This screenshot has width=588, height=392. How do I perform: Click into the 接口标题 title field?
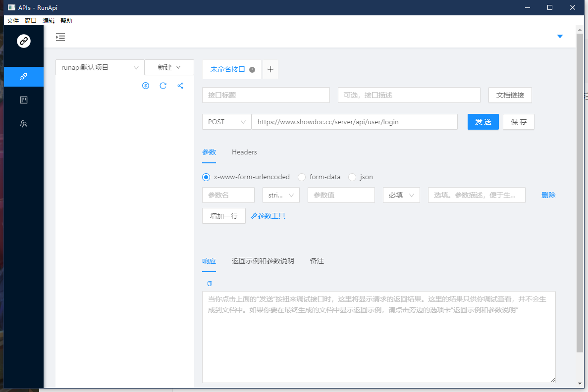tap(266, 95)
